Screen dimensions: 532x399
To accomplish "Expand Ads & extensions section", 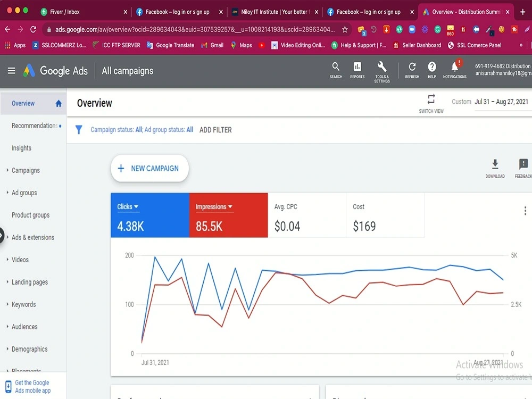I will tap(7, 237).
